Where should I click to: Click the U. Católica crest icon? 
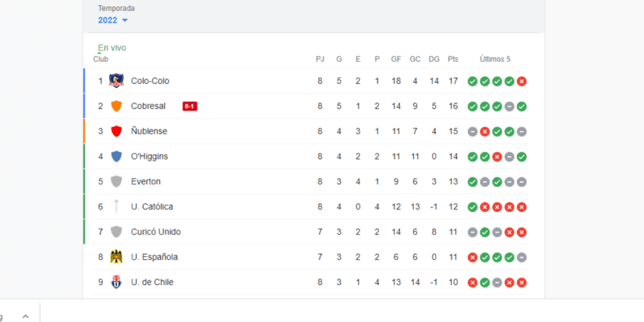pos(116,206)
